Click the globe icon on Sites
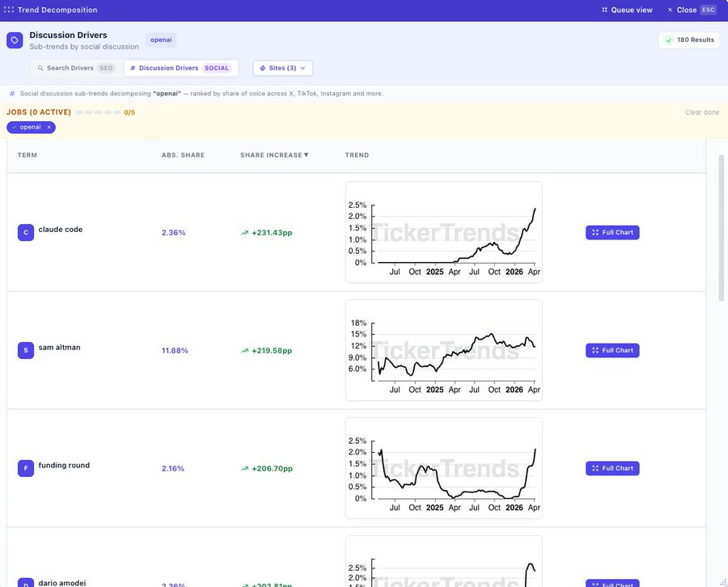Screen dimensions: 728x587 262,68
